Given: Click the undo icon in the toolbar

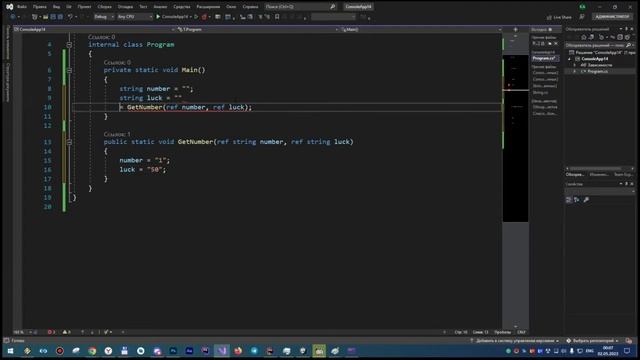Looking at the screenshot, I should pos(70,17).
